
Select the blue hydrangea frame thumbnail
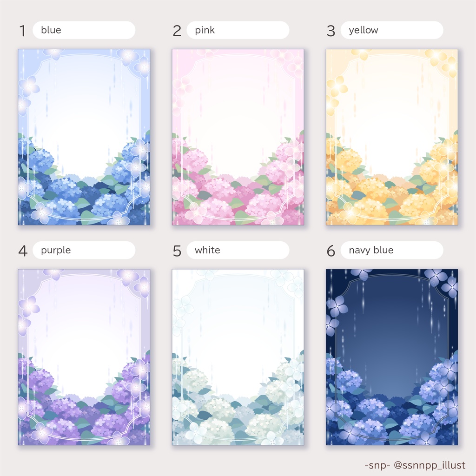(x=84, y=137)
